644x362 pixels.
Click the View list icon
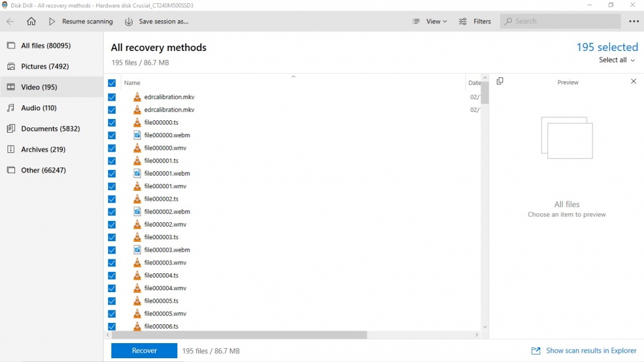(416, 21)
